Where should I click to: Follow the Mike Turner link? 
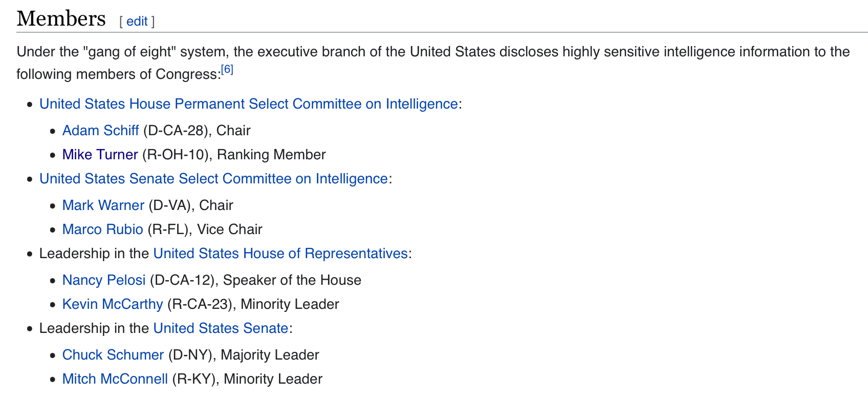coord(100,155)
